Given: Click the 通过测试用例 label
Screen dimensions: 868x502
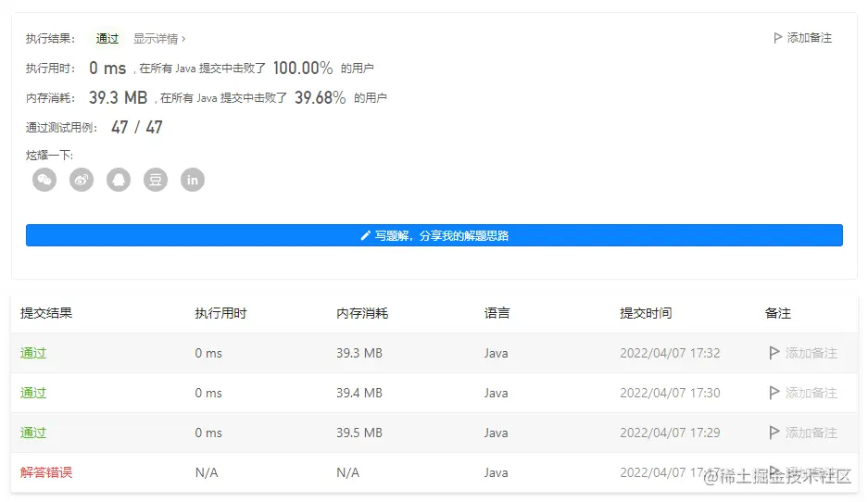Looking at the screenshot, I should tap(61, 128).
